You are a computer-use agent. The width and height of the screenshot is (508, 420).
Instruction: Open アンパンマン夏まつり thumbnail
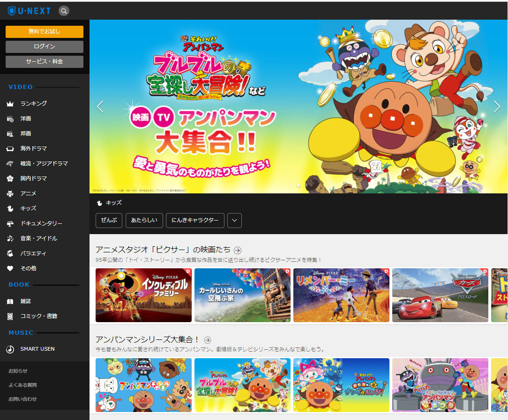tap(440, 385)
